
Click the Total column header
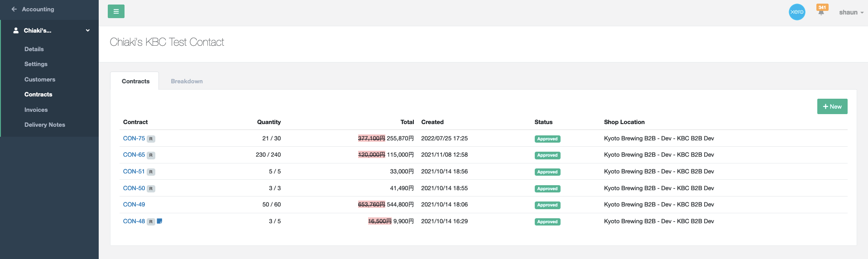[407, 122]
